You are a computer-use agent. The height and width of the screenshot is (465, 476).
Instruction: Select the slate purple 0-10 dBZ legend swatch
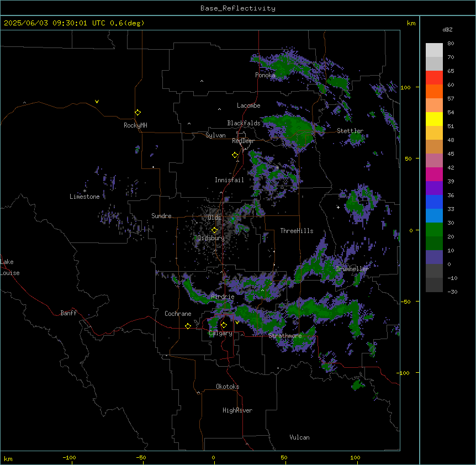coord(434,257)
